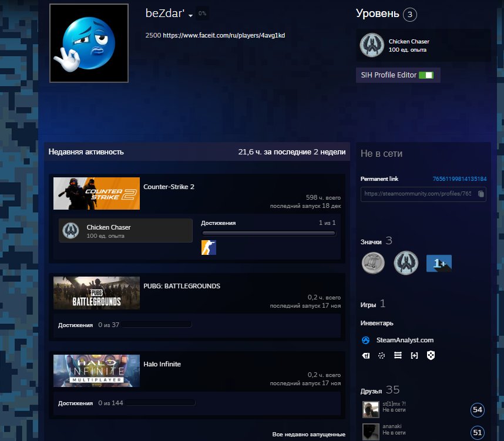
Task: Open the silver community badge with pillar
Action: pos(373,263)
